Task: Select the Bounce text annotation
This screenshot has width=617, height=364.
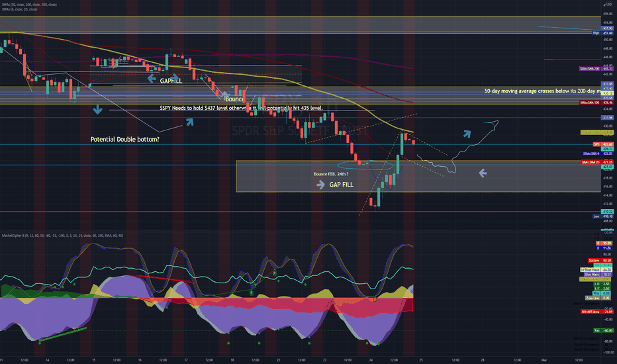Action: click(234, 99)
